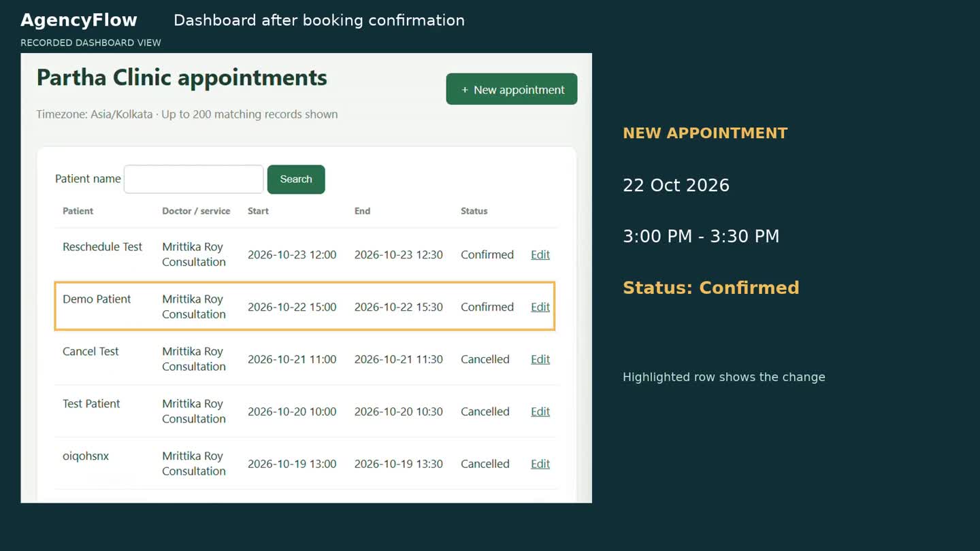980x551 pixels.
Task: Click end time 2026-10-21 11:30
Action: click(x=399, y=359)
